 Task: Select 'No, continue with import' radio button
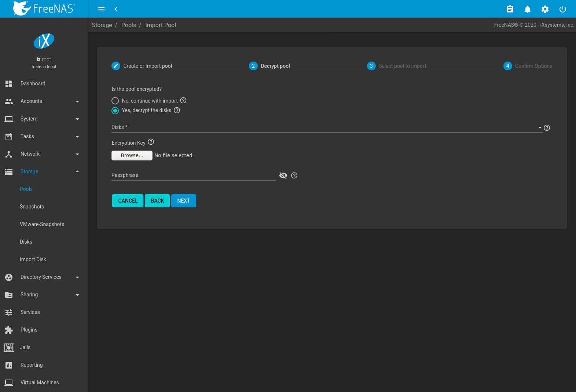(115, 101)
